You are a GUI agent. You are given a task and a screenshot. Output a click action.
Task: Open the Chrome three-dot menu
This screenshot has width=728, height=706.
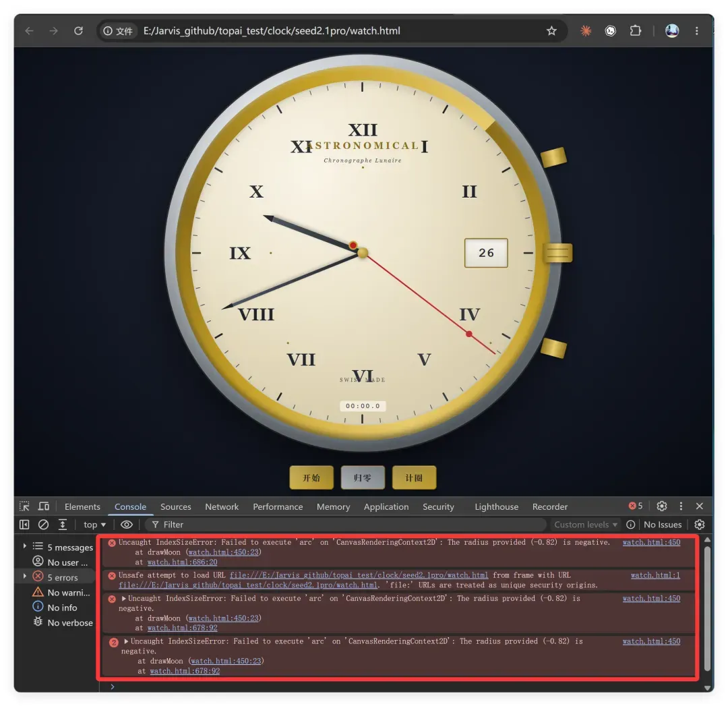point(696,30)
